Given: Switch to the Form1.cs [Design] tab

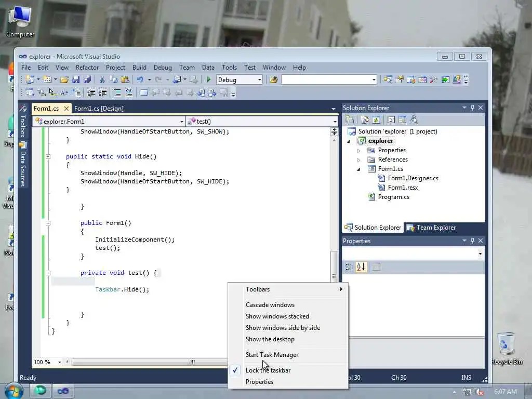Looking at the screenshot, I should (x=99, y=109).
